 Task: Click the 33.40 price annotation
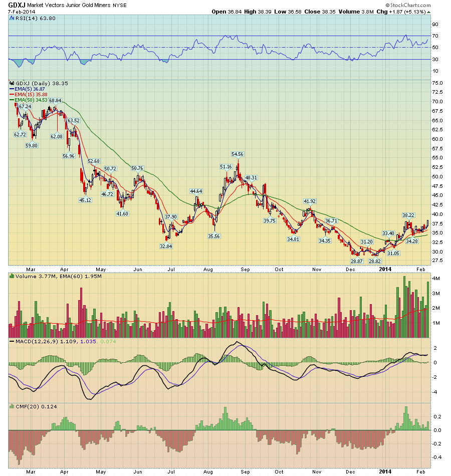[x=388, y=233]
